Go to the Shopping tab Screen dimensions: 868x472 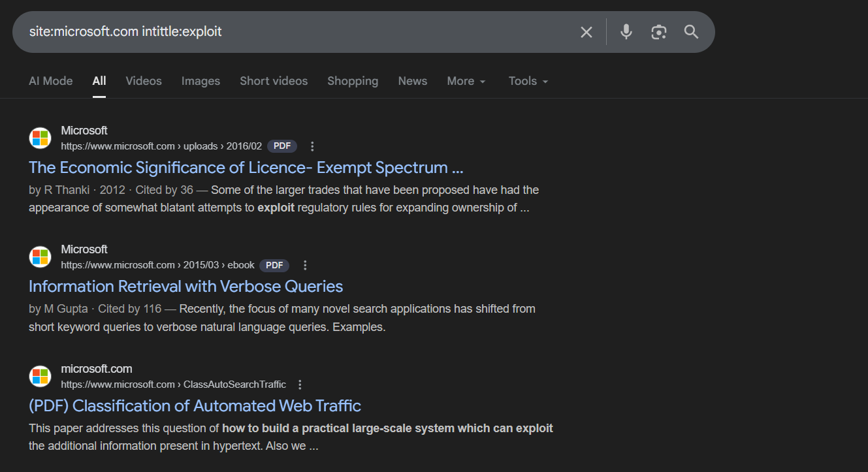click(353, 81)
